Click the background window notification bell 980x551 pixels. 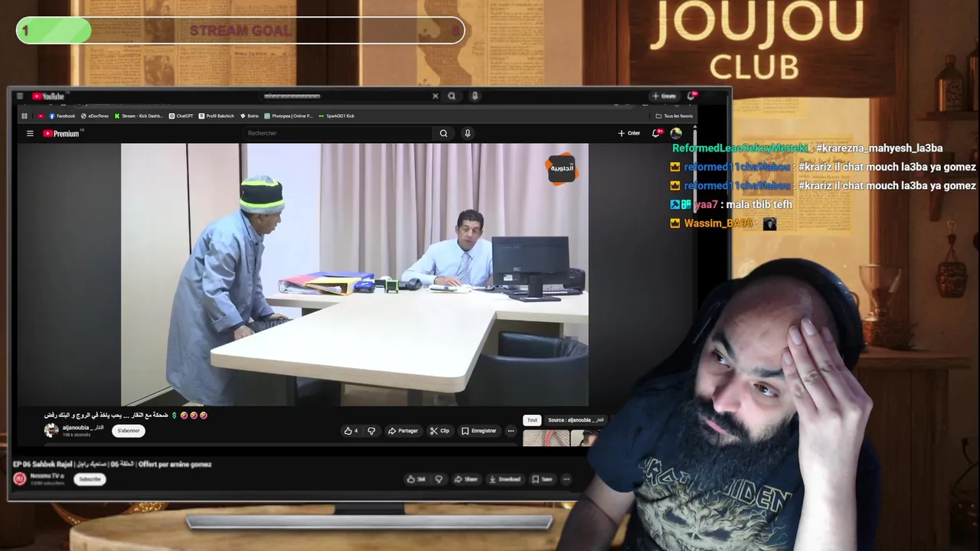tap(691, 96)
